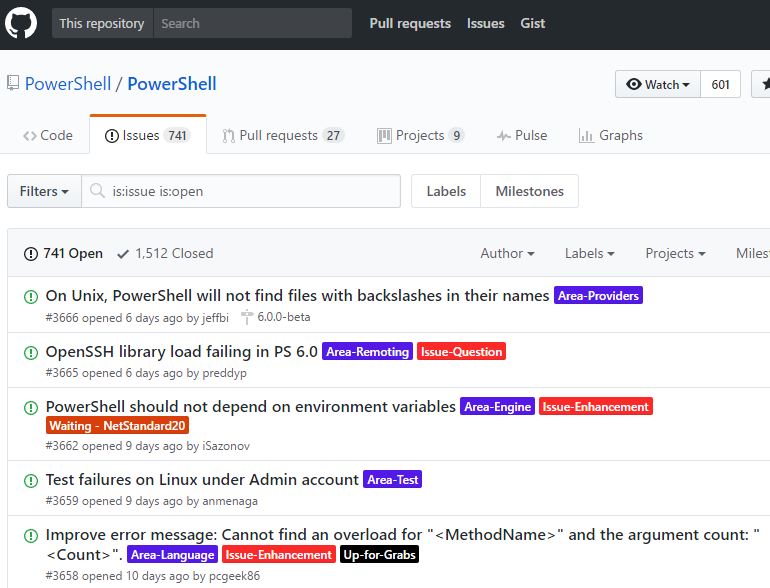The width and height of the screenshot is (770, 588).
Task: Open the Projects filter dropdown
Action: (x=675, y=254)
